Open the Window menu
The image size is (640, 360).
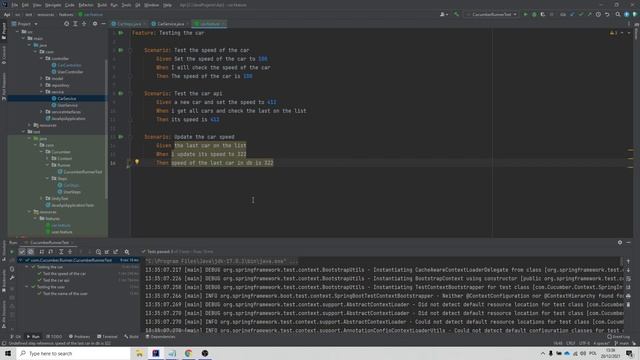(x=151, y=5)
